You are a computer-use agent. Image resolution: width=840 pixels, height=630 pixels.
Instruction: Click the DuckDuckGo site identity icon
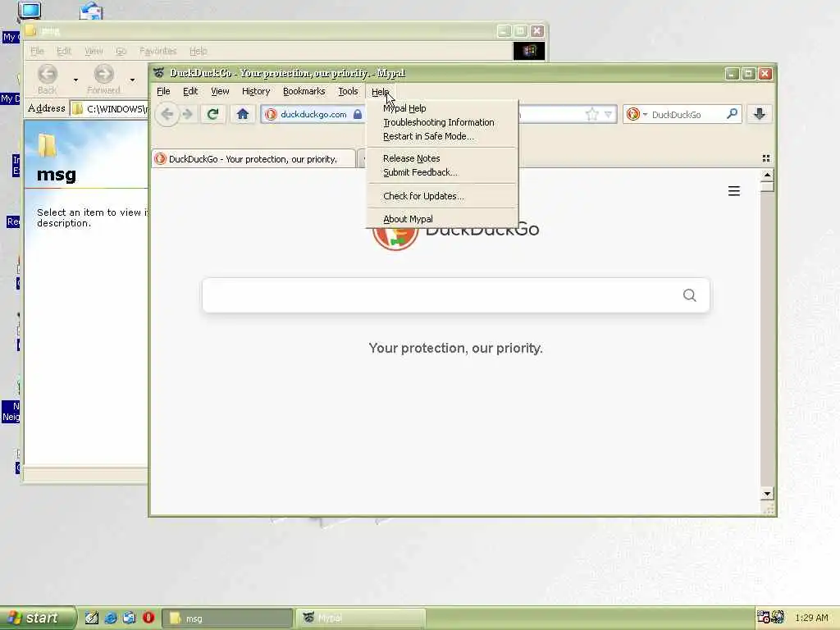(271, 114)
